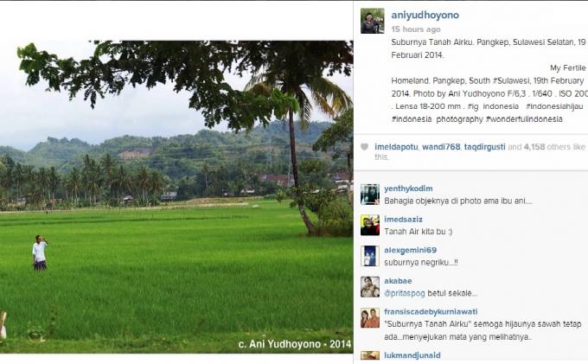Open taqdirgusti liker profile link

point(484,147)
